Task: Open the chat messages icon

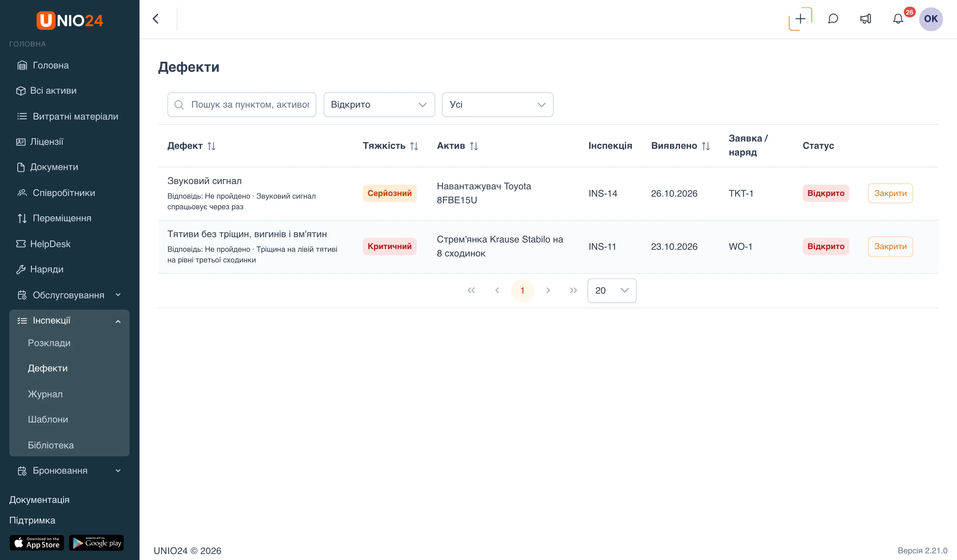Action: 833,19
